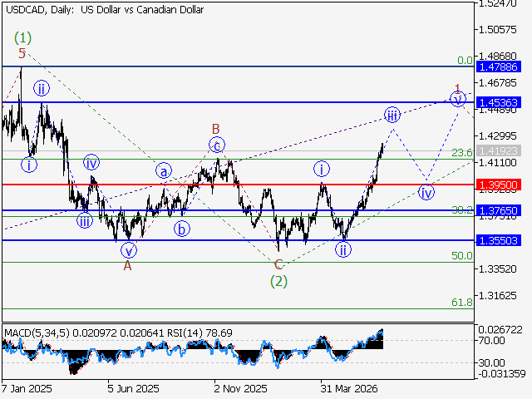
Task: Click the red C wave label above (2)
Action: [278, 264]
